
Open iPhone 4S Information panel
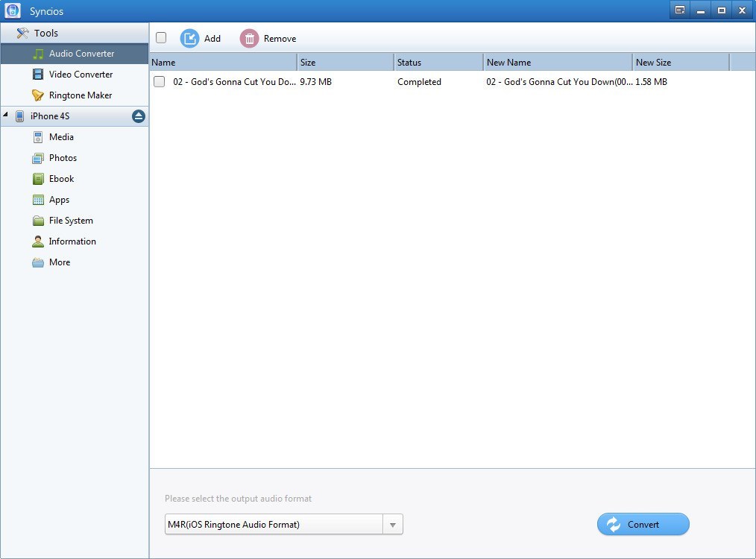72,241
